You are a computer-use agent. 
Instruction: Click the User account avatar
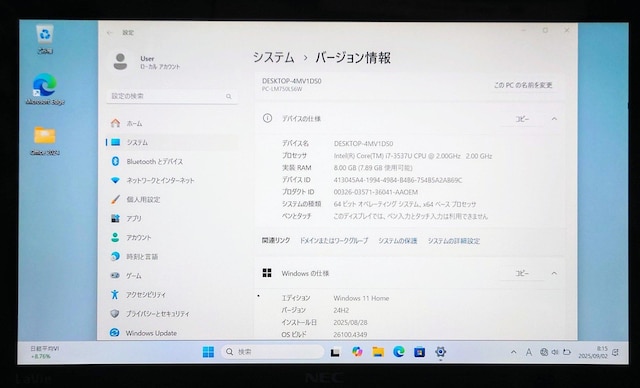coord(120,62)
